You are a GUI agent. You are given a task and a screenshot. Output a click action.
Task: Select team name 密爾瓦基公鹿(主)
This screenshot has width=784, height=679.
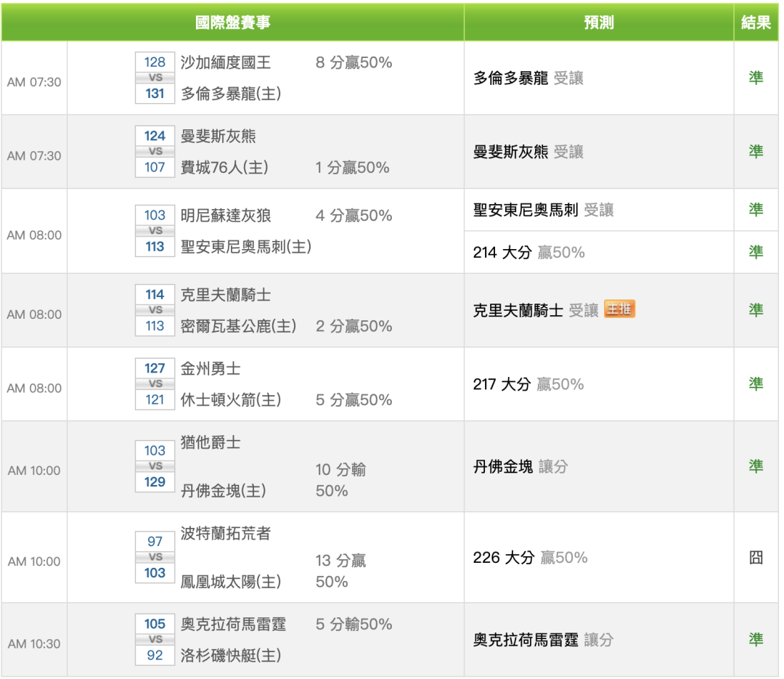pyautogui.click(x=239, y=326)
